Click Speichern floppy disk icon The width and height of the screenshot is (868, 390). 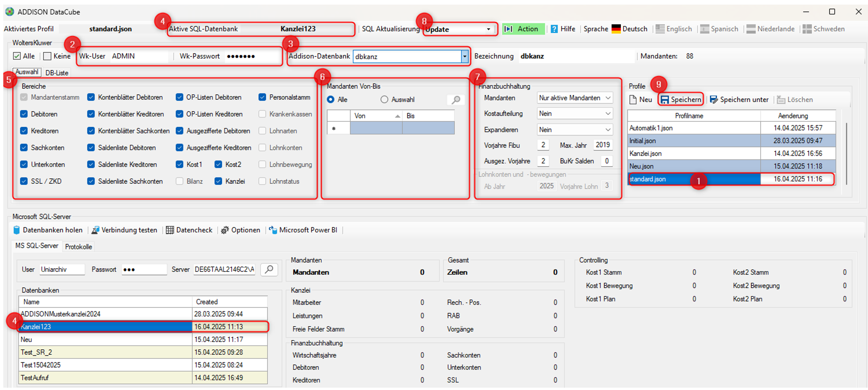(664, 99)
